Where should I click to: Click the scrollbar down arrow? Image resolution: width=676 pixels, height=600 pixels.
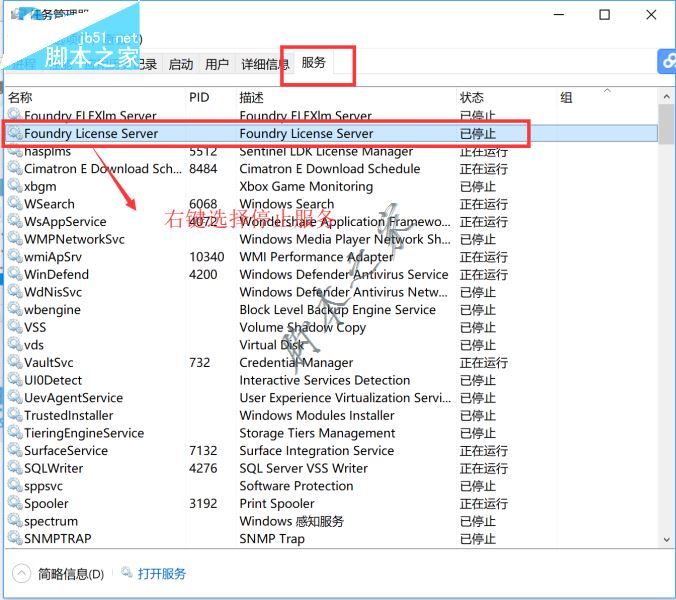(x=667, y=540)
